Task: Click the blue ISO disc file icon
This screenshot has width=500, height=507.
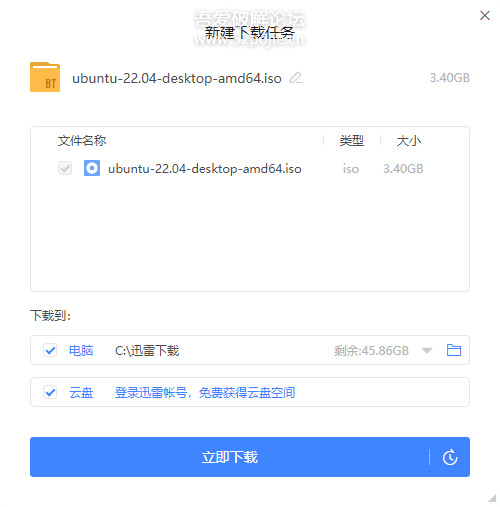Action: point(92,168)
